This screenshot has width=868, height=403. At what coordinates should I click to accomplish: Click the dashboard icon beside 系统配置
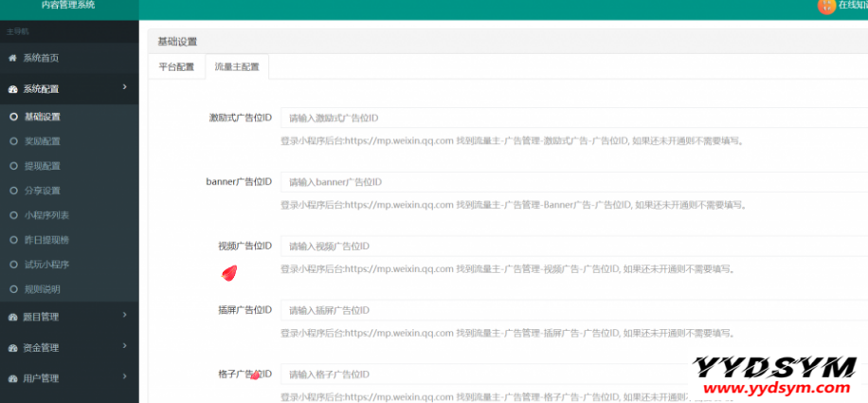click(x=12, y=89)
